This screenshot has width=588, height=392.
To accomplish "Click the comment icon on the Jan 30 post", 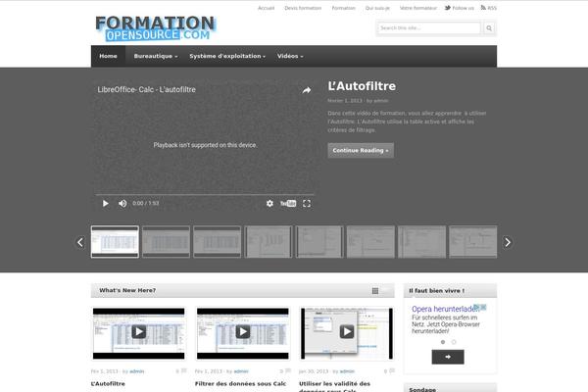I will pyautogui.click(x=392, y=371).
